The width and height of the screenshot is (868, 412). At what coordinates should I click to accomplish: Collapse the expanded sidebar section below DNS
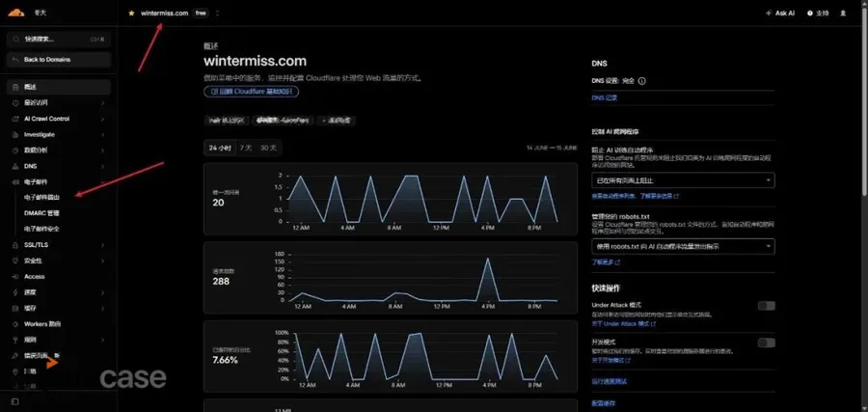tap(103, 181)
